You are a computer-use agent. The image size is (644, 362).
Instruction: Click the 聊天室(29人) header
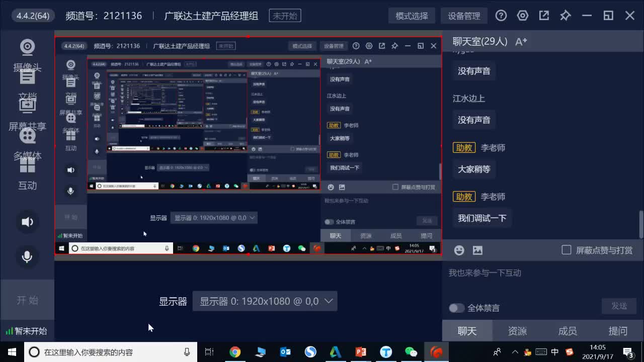[480, 41]
